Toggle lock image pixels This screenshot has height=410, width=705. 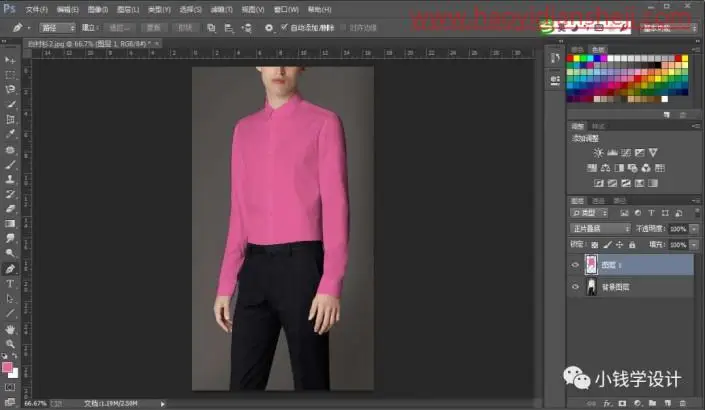point(607,245)
